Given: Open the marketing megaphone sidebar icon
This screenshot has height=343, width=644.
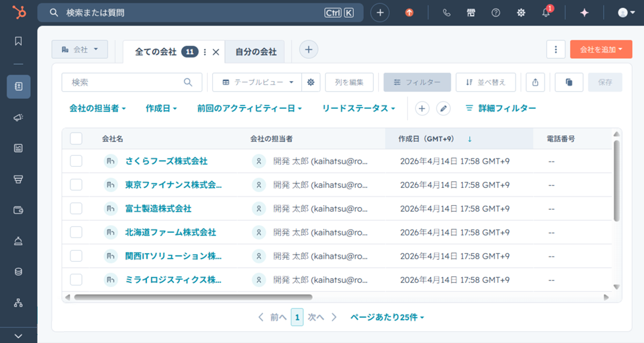Looking at the screenshot, I should pos(18,117).
